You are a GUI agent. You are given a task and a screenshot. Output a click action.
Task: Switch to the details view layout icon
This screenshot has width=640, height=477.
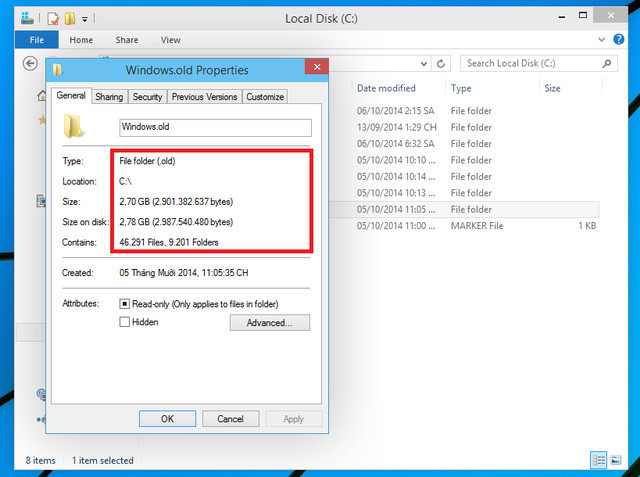[598, 460]
